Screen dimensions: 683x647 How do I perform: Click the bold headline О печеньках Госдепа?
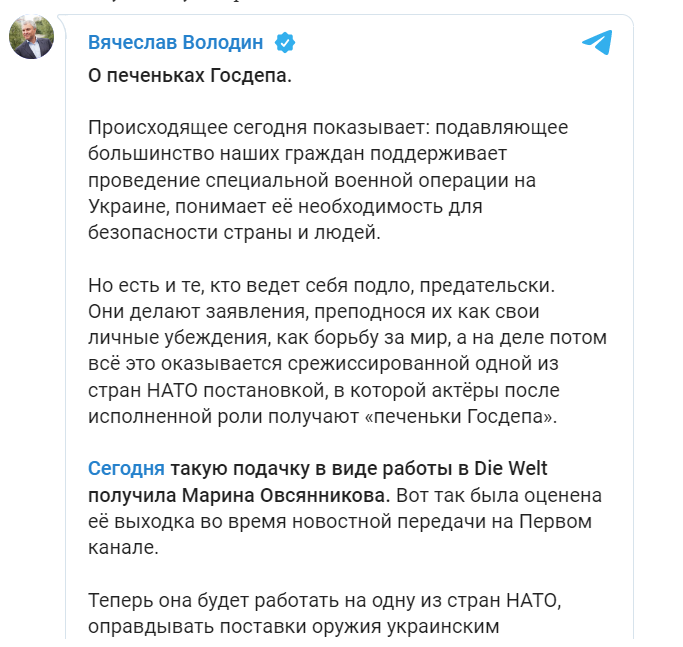click(190, 76)
